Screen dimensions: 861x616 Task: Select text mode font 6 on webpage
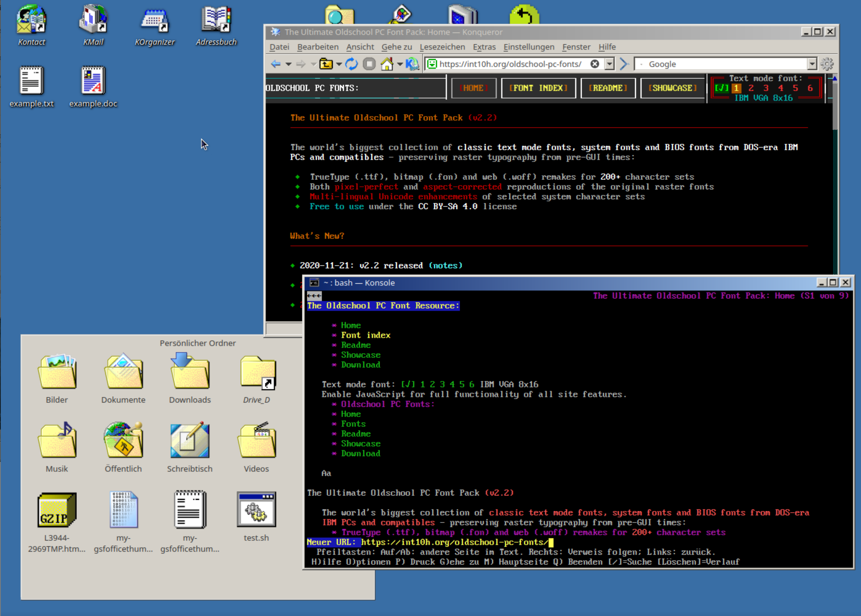coord(810,88)
